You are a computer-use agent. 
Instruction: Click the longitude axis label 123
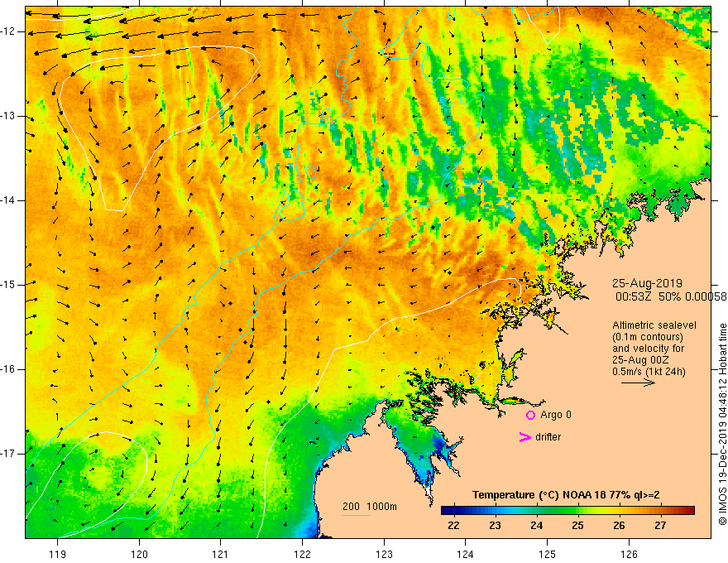coord(384,554)
